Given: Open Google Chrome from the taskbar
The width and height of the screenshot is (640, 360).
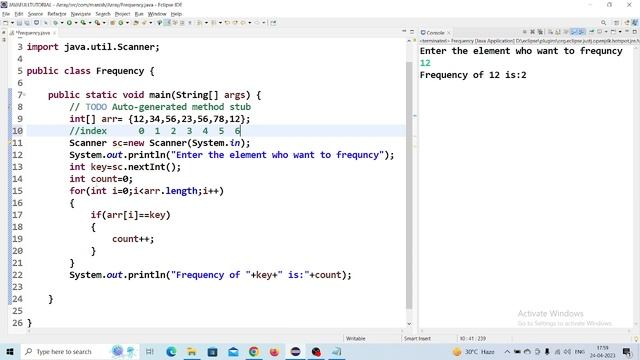Looking at the screenshot, I should pos(254,351).
